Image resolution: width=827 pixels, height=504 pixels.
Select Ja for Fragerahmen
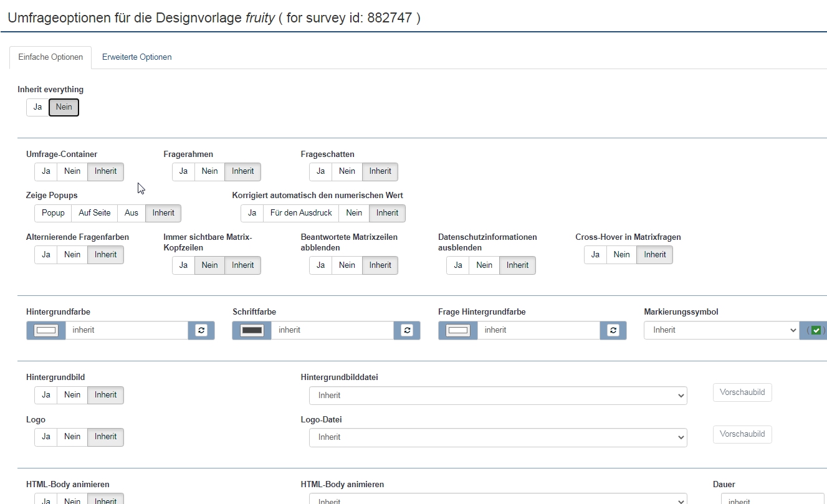(x=183, y=171)
